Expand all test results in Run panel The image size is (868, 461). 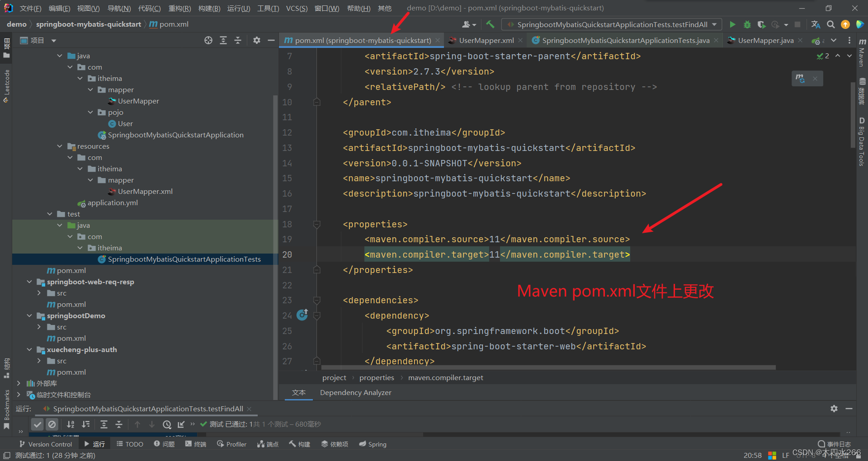click(104, 424)
